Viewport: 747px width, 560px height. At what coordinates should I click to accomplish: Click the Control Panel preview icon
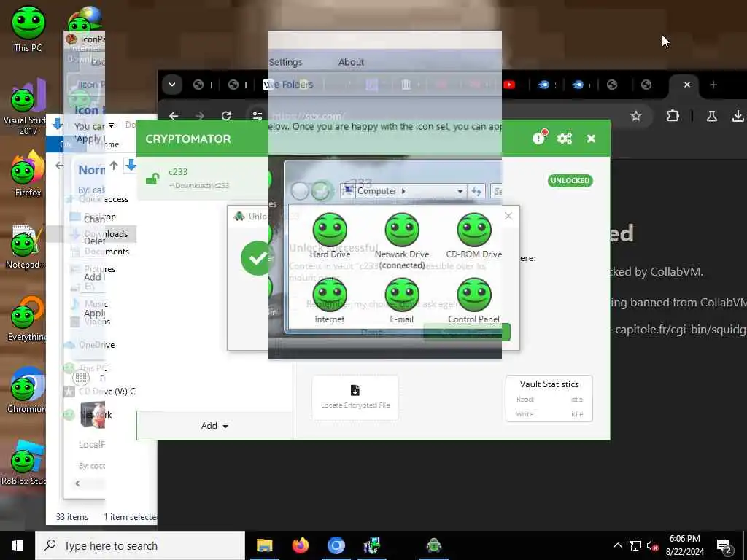click(473, 301)
